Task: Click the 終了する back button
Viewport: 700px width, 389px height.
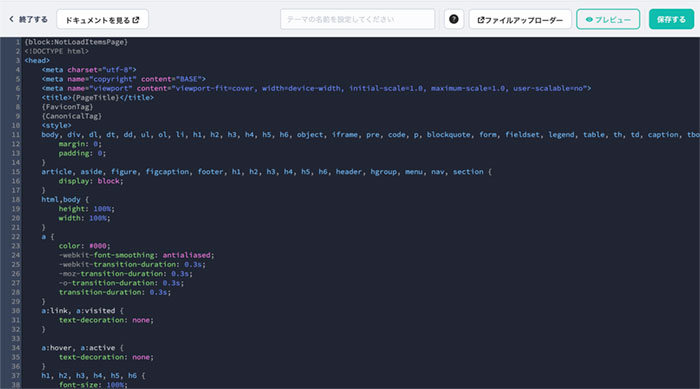Action: [28, 19]
